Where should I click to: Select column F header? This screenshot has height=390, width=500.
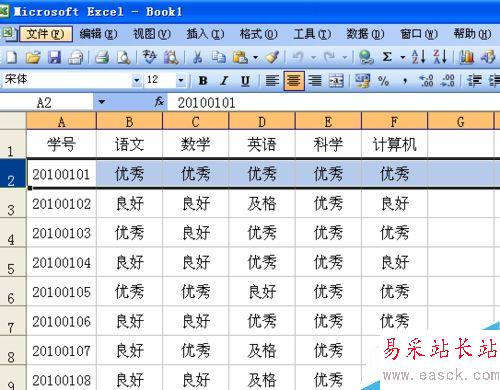click(x=394, y=121)
